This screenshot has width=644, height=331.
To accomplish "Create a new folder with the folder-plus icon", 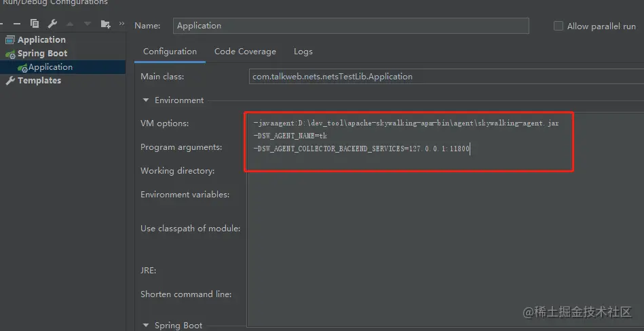I will click(x=106, y=24).
